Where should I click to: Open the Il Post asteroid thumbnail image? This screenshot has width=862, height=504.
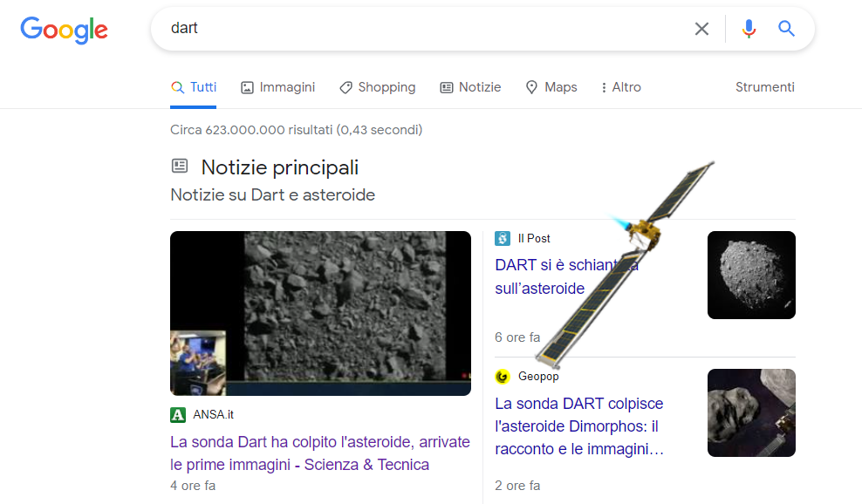click(751, 276)
